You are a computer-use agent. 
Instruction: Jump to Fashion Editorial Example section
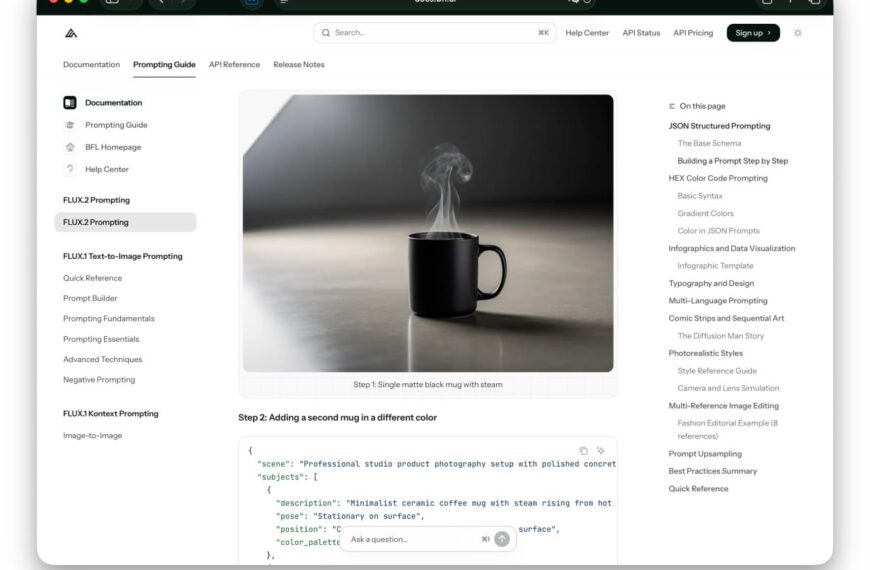pos(727,430)
